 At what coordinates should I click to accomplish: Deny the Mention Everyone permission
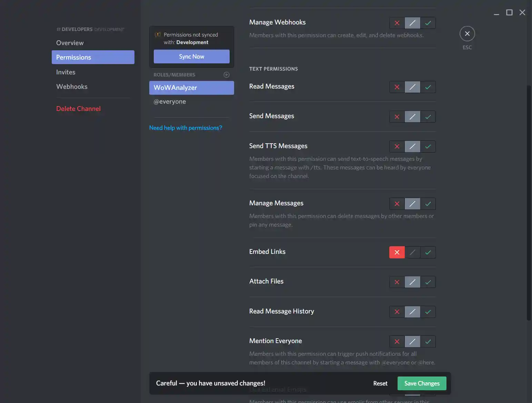tap(397, 342)
